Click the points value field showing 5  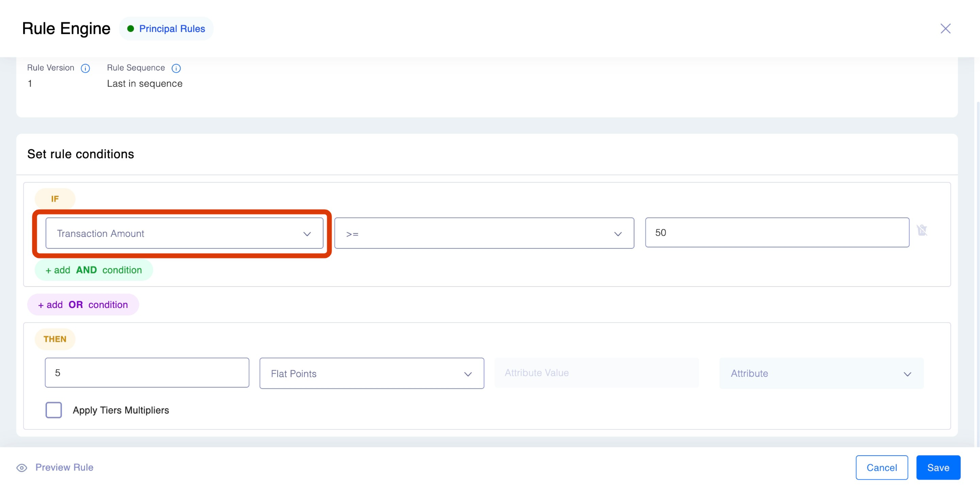click(147, 373)
